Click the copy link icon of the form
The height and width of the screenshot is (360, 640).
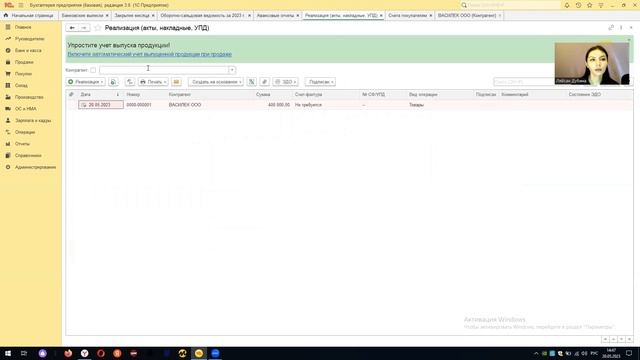pyautogui.click(x=611, y=28)
